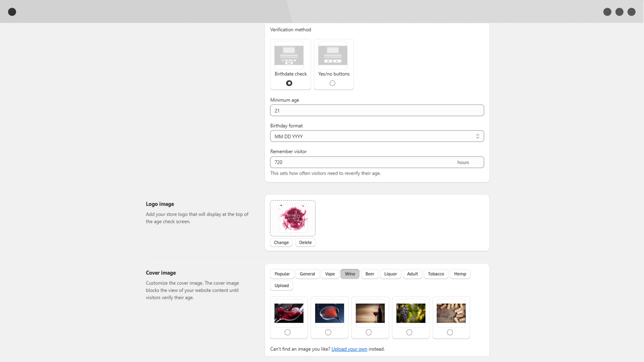Click the Birthdate check preview thumbnail

point(289,56)
